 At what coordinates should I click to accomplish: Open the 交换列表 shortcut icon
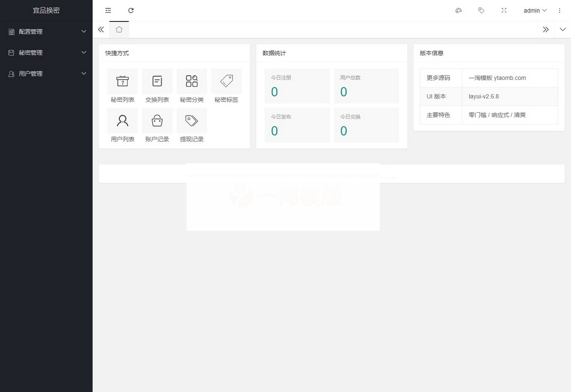coord(157,81)
